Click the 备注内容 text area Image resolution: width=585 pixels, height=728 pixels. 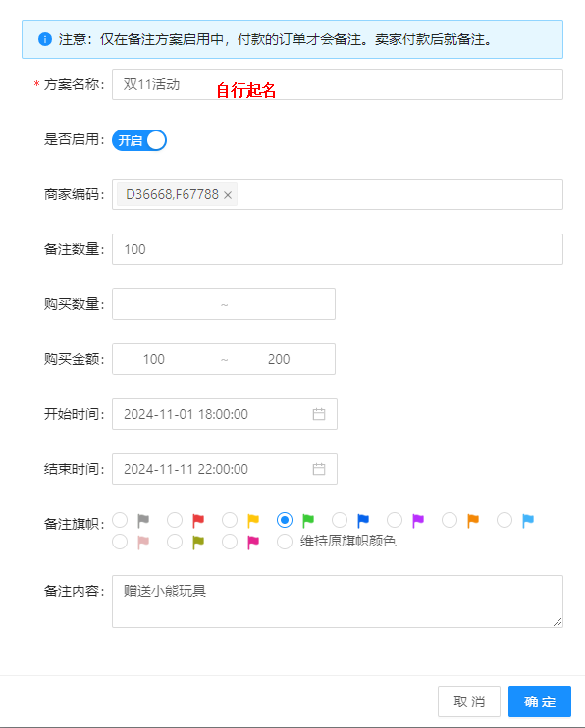pyautogui.click(x=338, y=601)
